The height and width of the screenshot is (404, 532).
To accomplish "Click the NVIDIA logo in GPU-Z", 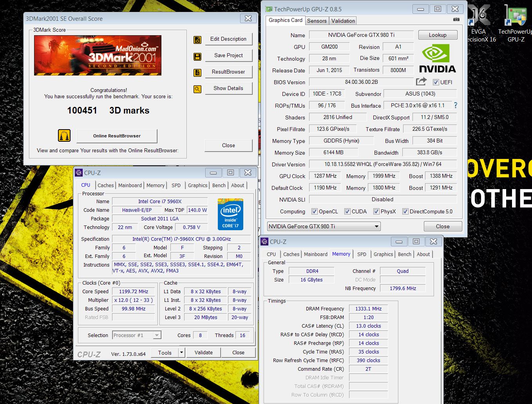I will 438,59.
